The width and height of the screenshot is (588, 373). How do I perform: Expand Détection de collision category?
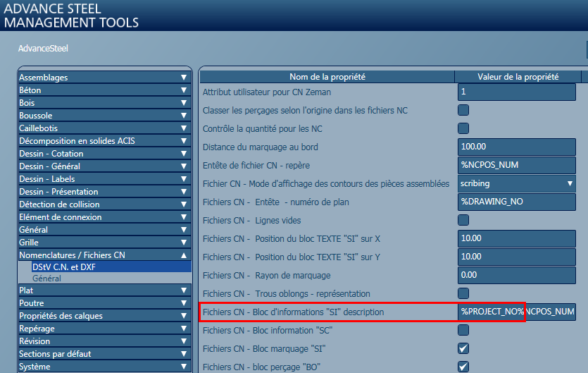point(105,204)
